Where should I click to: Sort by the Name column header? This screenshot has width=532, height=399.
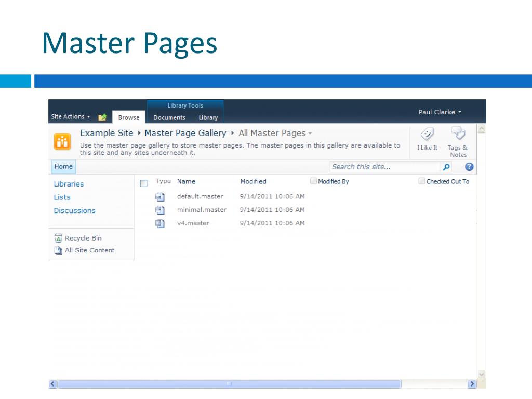click(187, 181)
